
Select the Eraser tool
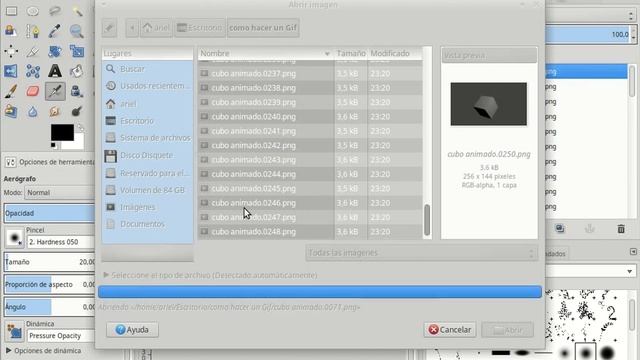click(33, 91)
